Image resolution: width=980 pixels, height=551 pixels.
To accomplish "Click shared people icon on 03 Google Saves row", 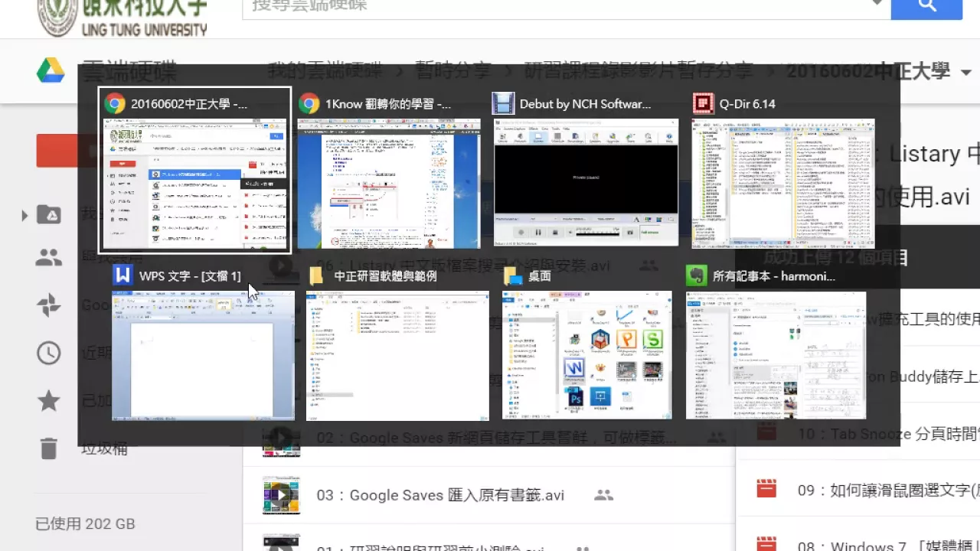I will [x=604, y=495].
